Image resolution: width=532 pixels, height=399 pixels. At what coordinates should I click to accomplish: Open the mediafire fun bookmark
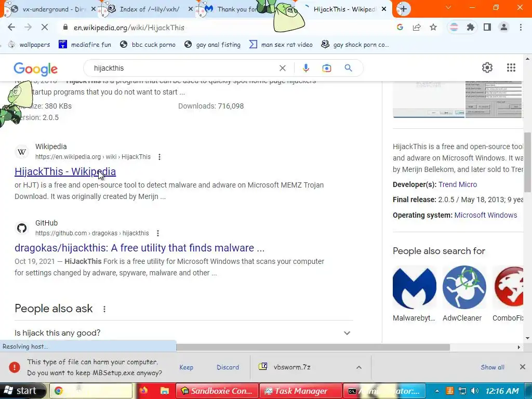85,45
